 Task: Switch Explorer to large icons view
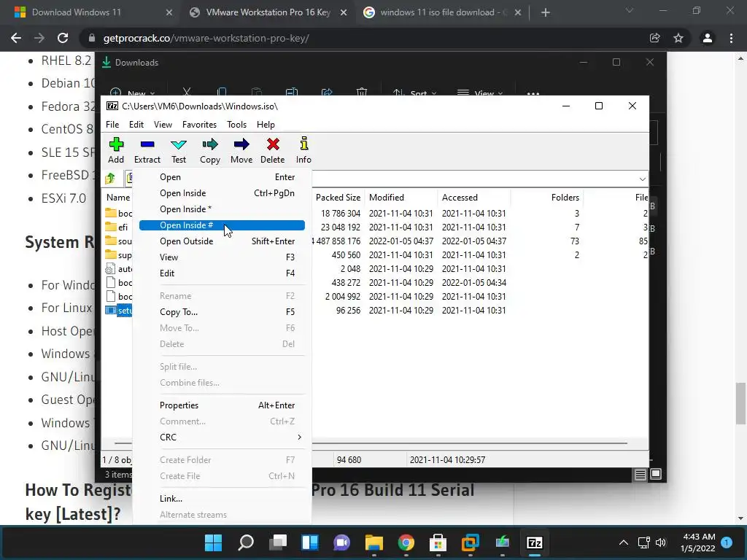click(x=656, y=474)
